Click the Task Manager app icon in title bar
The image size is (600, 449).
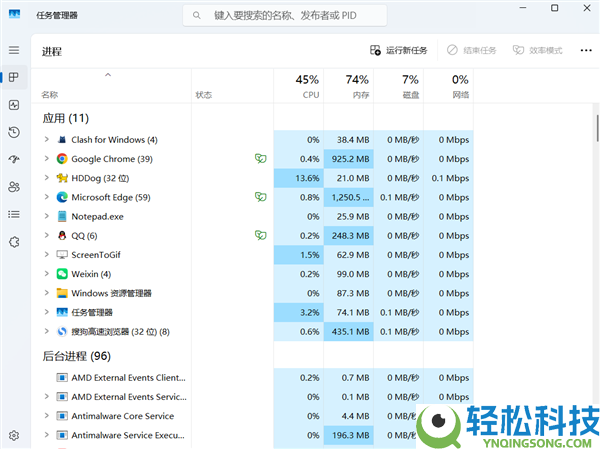15,15
